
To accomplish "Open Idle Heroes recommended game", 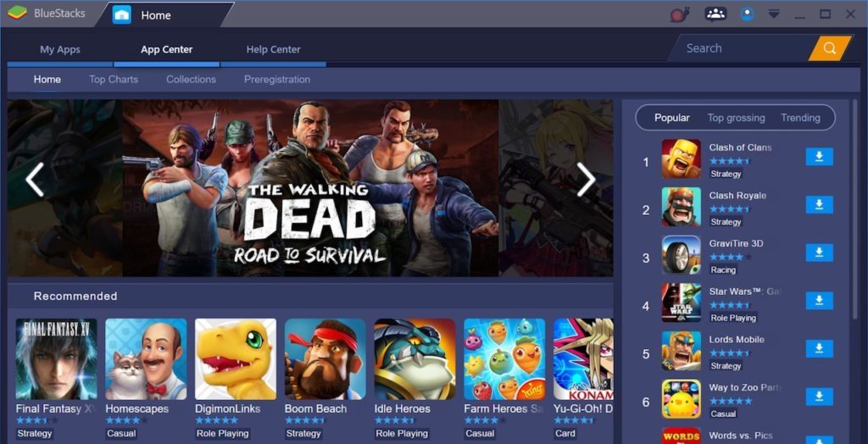I will click(x=415, y=358).
